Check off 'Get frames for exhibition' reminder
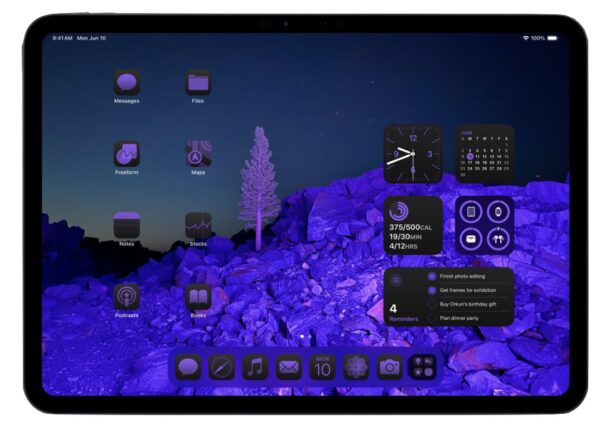Viewport: 610px width, 435px height. click(432, 290)
